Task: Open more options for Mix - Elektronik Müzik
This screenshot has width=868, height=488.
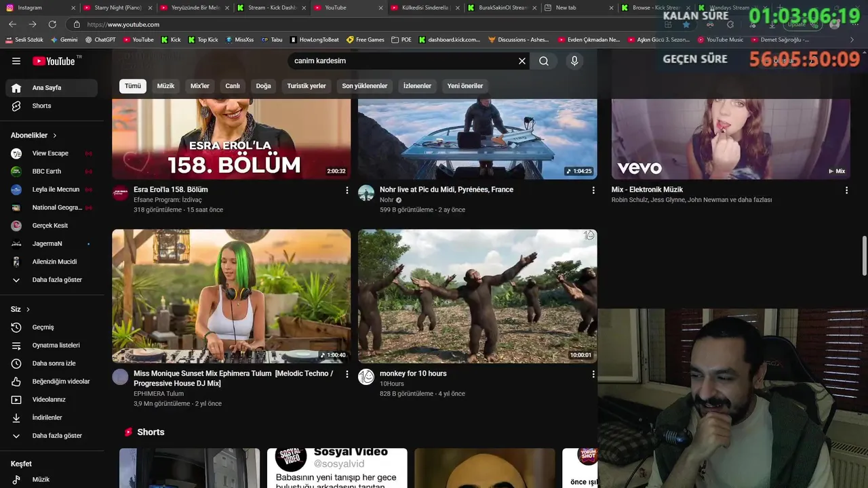Action: pyautogui.click(x=846, y=190)
